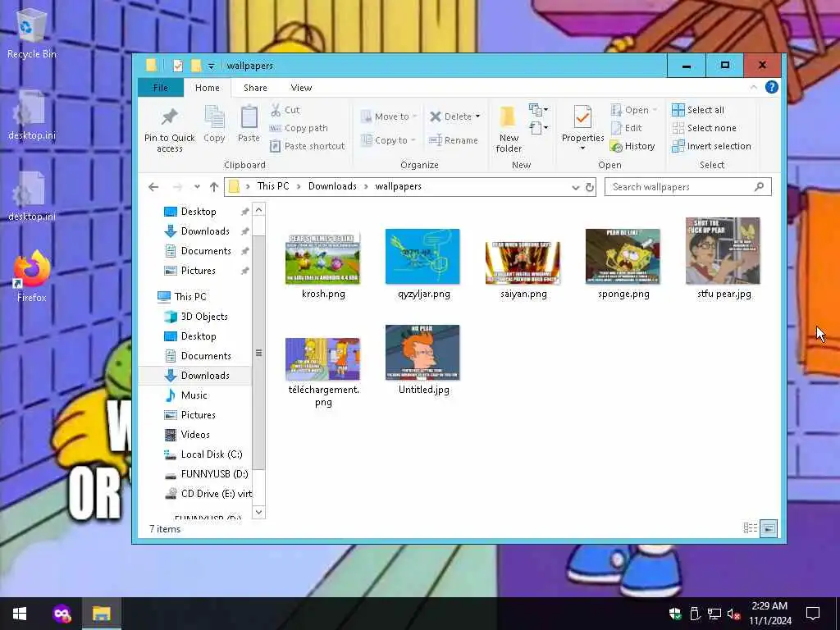Open the Properties checkmark icon

(582, 117)
